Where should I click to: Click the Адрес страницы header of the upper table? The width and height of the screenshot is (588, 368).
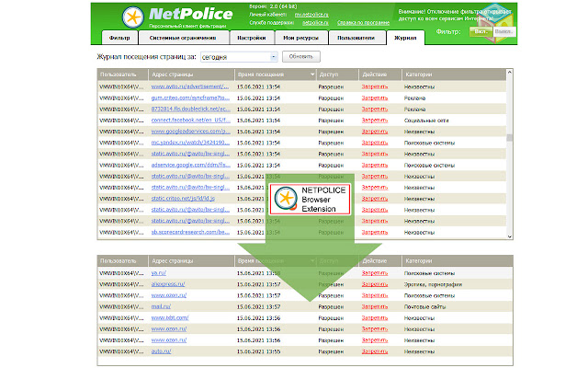(x=191, y=75)
